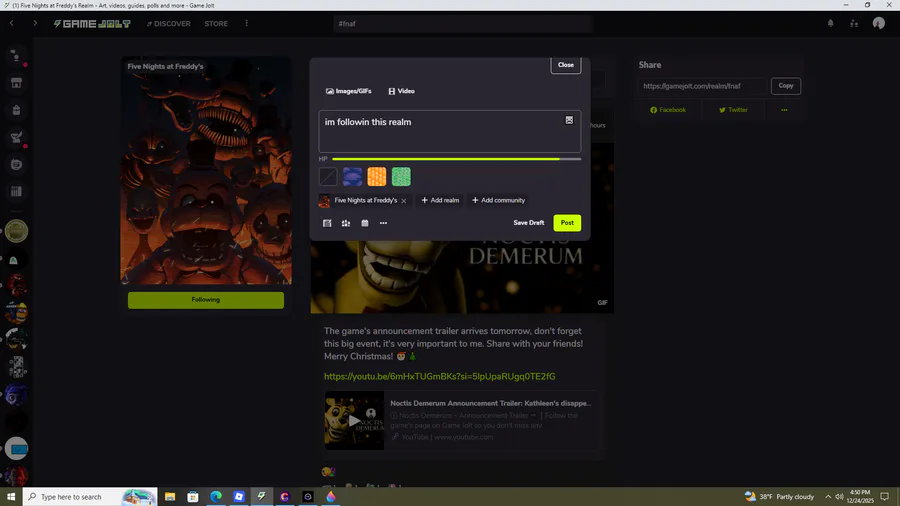Share realm on Facebook

pyautogui.click(x=668, y=110)
